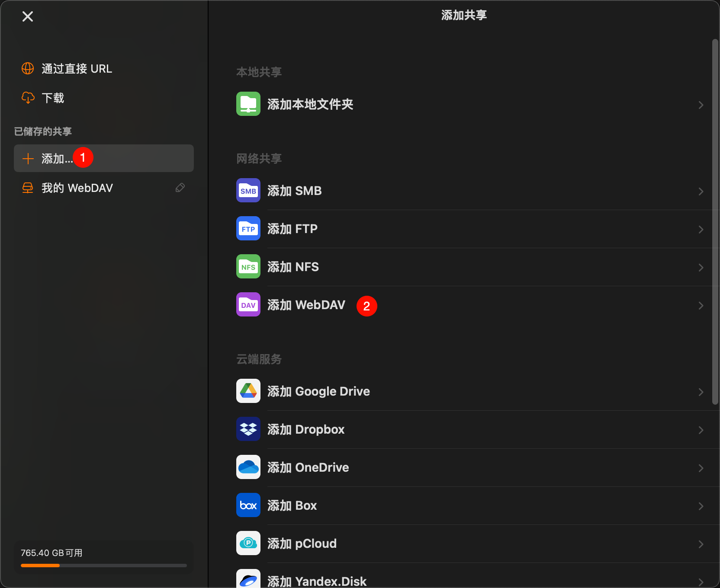Click the purple DAV folder icon
This screenshot has height=588, width=720.
coord(248,304)
